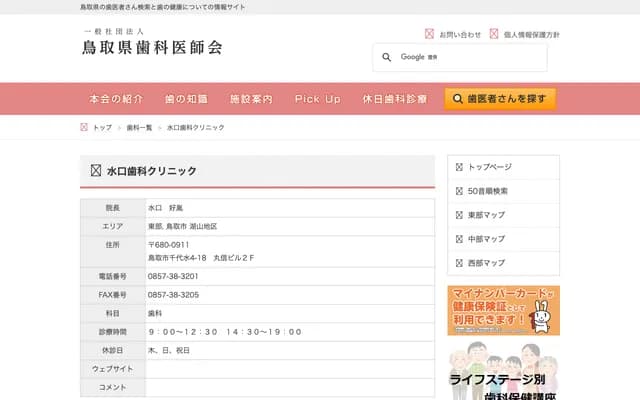Open the 中部マップ sidebar link
Screen dimensions: 640x400
(486, 239)
